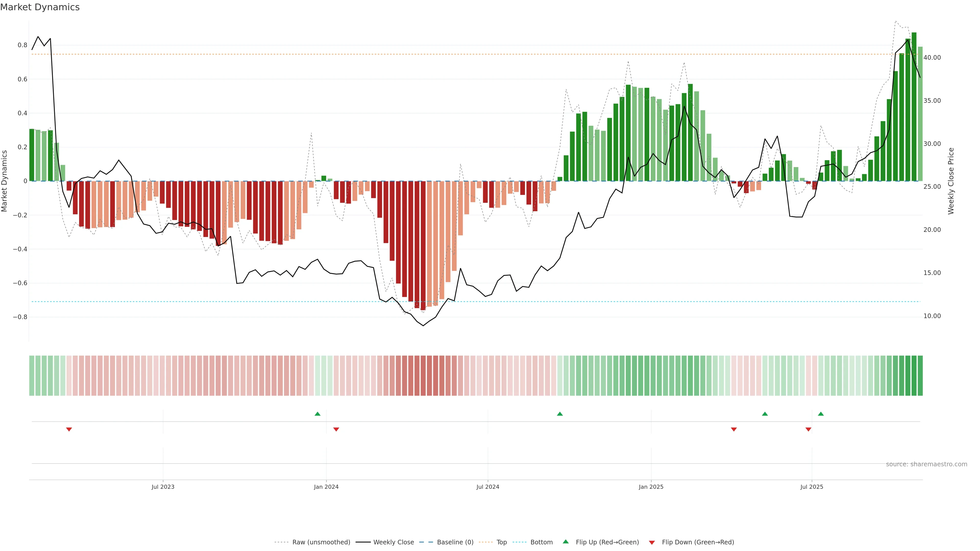Image resolution: width=980 pixels, height=551 pixels.
Task: Click the green flip-up marker after Jul 2025
Action: click(x=820, y=414)
